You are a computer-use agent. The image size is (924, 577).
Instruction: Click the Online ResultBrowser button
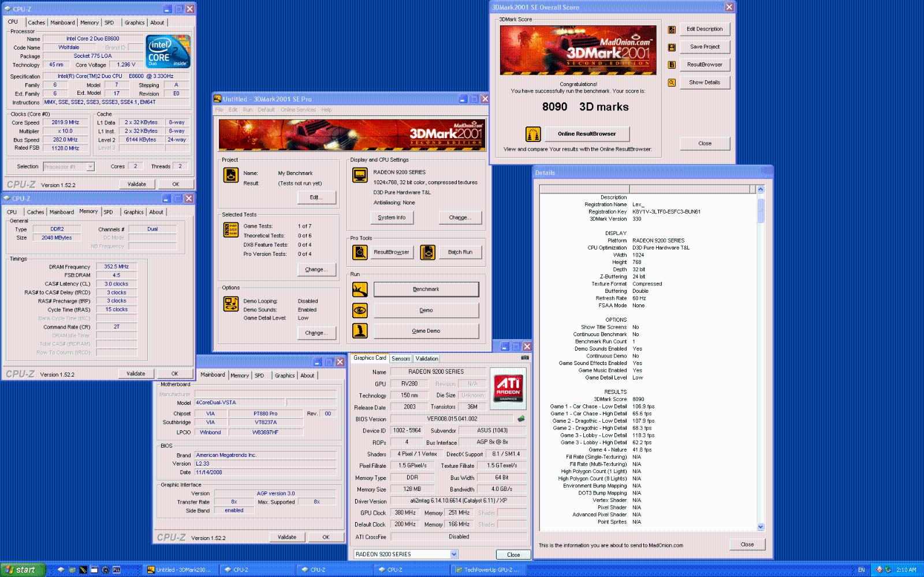587,134
